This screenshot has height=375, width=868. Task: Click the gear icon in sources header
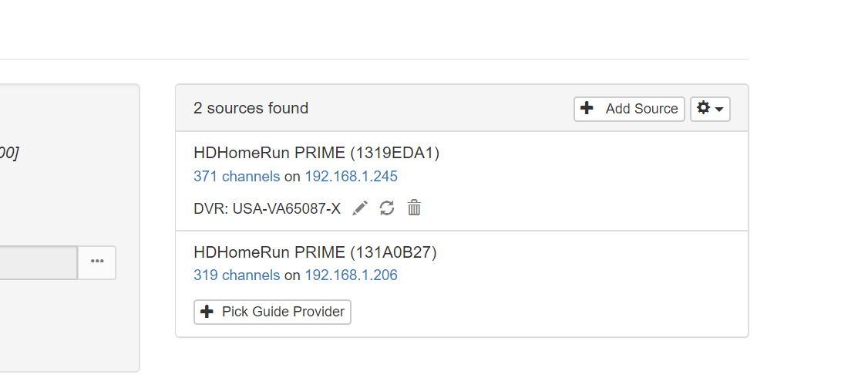click(703, 109)
